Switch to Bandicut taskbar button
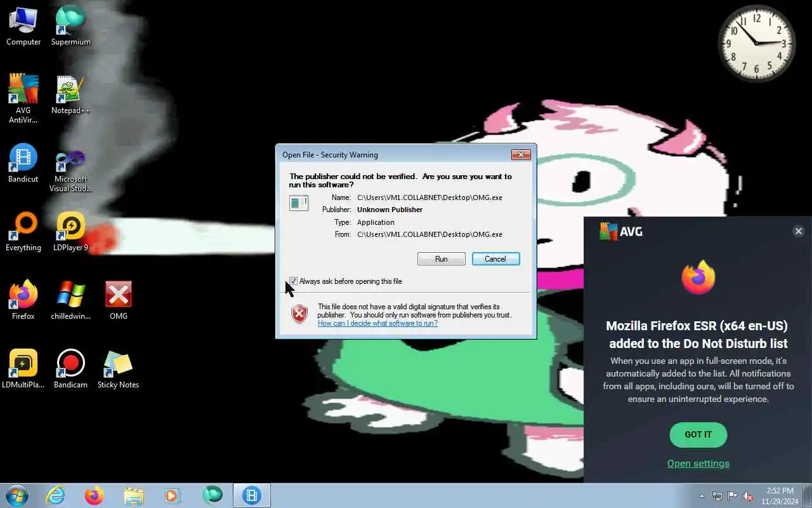Image resolution: width=812 pixels, height=508 pixels. 252,495
